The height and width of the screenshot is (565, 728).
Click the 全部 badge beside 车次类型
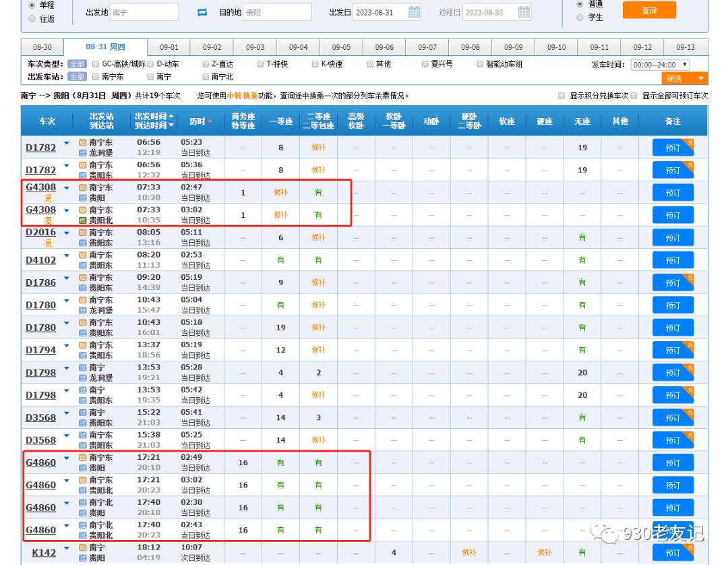pyautogui.click(x=78, y=64)
